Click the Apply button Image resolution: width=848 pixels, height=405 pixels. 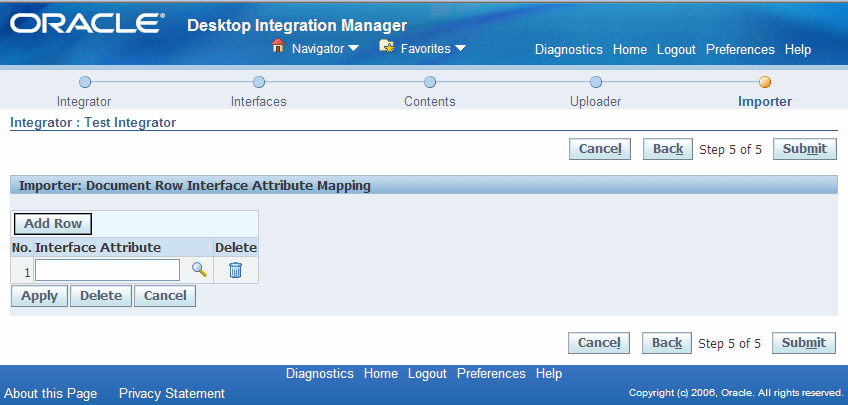pyautogui.click(x=39, y=296)
